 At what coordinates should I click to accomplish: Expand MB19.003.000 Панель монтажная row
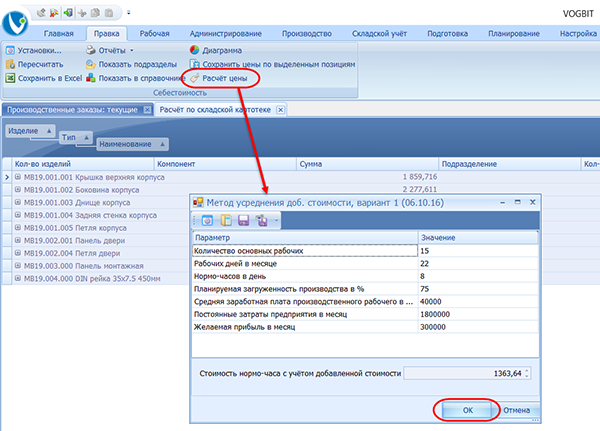pyautogui.click(x=18, y=265)
